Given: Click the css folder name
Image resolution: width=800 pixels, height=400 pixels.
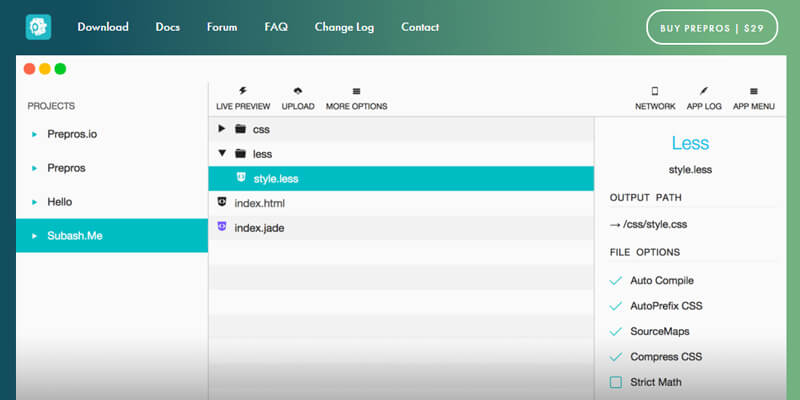Looking at the screenshot, I should tap(261, 130).
